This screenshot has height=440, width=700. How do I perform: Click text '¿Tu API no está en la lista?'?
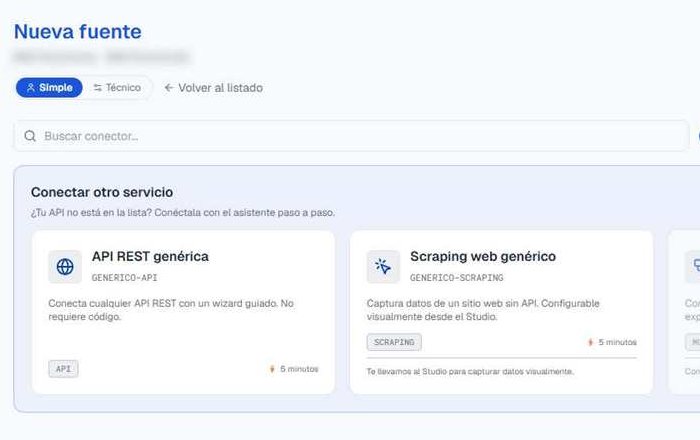pos(92,212)
